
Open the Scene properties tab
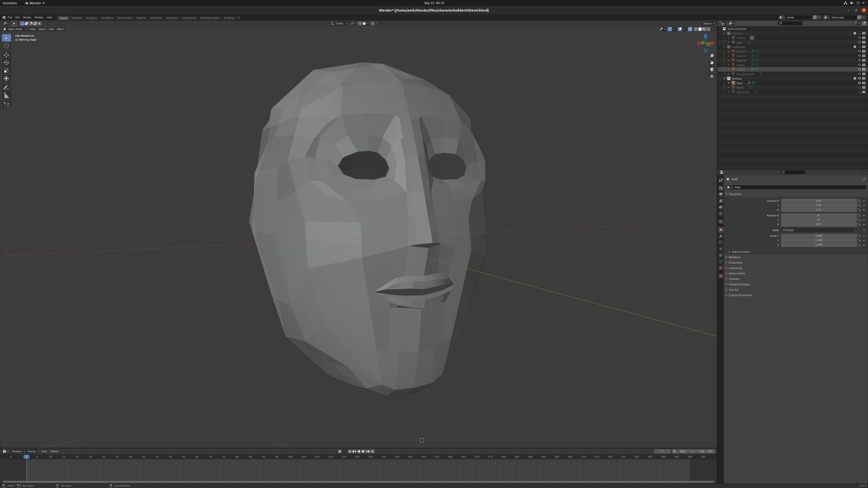point(720,207)
